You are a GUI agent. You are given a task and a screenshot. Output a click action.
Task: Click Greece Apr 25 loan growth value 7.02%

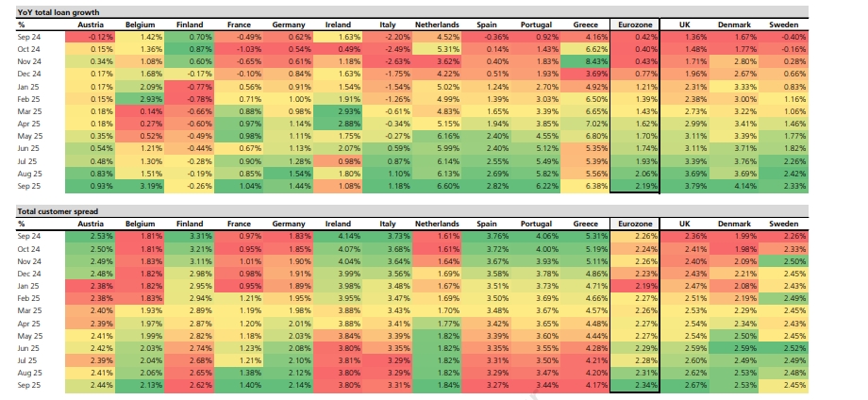pos(586,123)
